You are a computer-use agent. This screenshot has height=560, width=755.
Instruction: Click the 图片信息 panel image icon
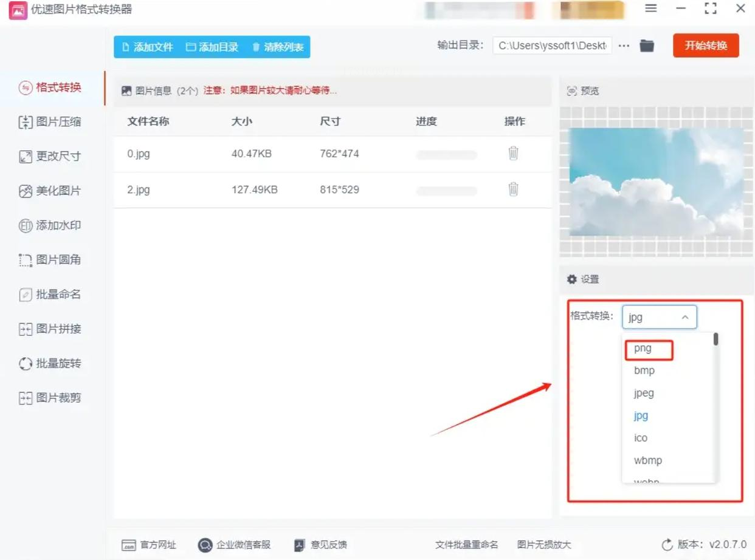(x=126, y=91)
